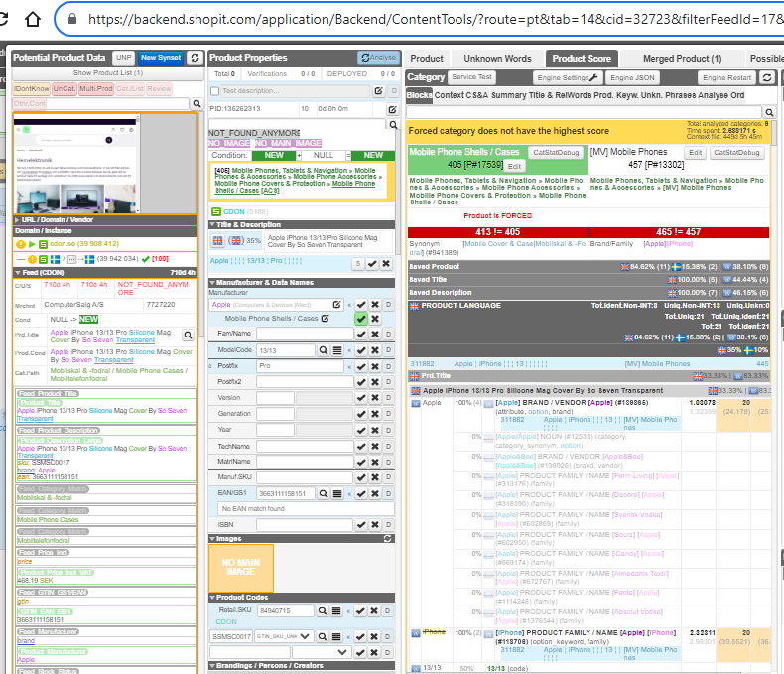The image size is (784, 674).
Task: Click Show Product List (1)
Action: pyautogui.click(x=108, y=73)
